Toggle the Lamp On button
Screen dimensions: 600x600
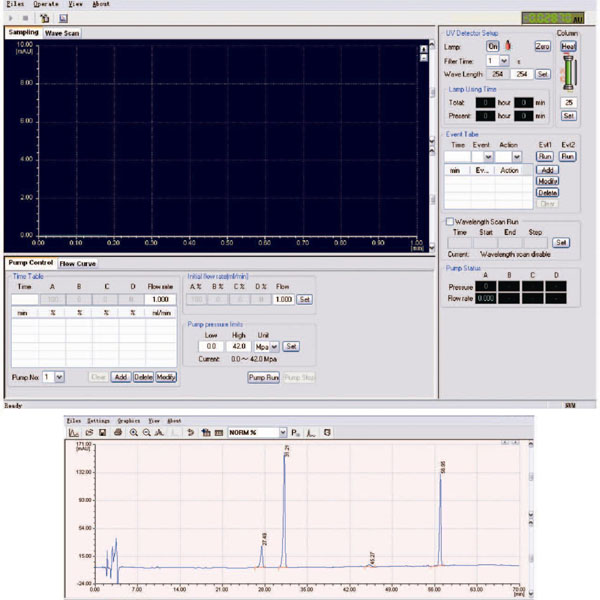pos(493,46)
